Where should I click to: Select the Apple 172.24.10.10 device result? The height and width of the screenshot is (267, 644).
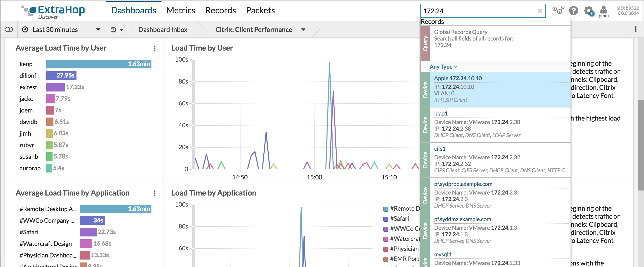(495, 90)
